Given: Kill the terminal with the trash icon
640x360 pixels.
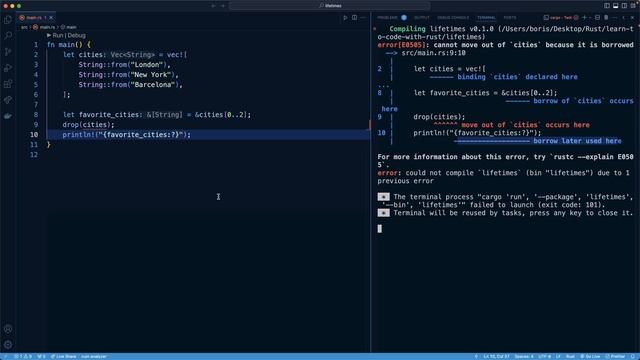Looking at the screenshot, I should [606, 18].
